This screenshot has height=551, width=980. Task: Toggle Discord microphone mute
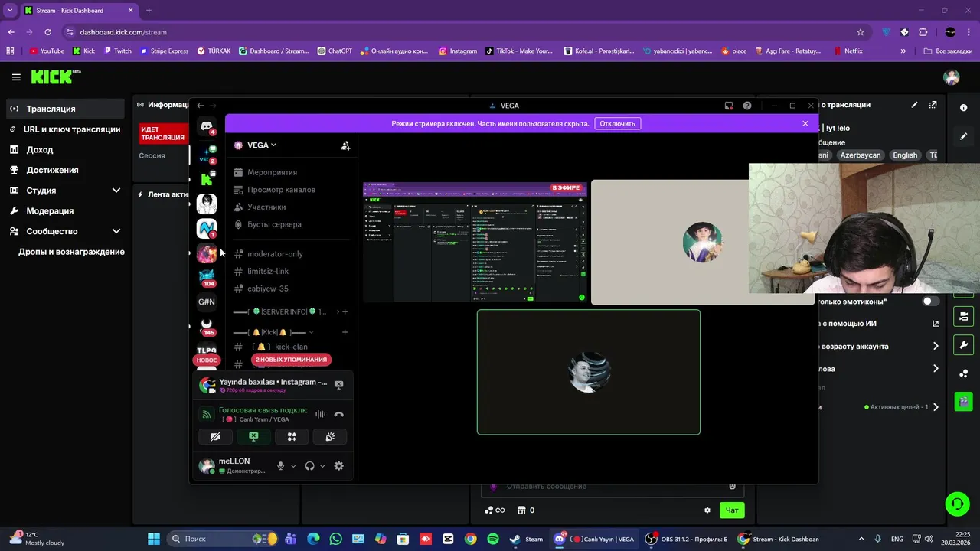click(x=281, y=465)
